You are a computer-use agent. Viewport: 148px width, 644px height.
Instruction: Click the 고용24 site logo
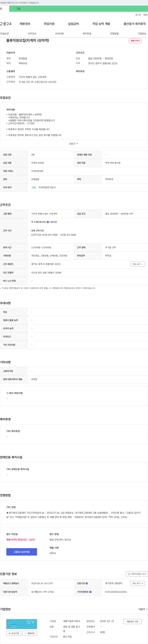point(6,24)
